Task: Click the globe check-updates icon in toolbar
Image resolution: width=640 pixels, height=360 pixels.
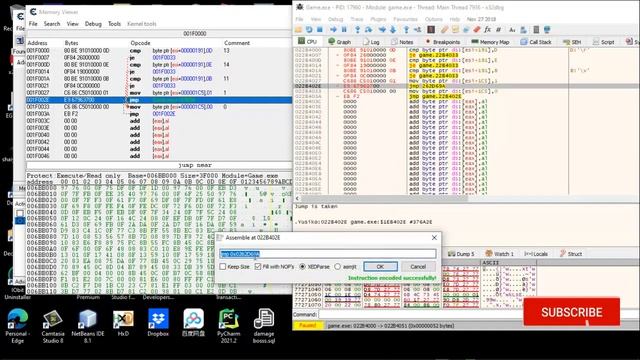Action: 547,30
